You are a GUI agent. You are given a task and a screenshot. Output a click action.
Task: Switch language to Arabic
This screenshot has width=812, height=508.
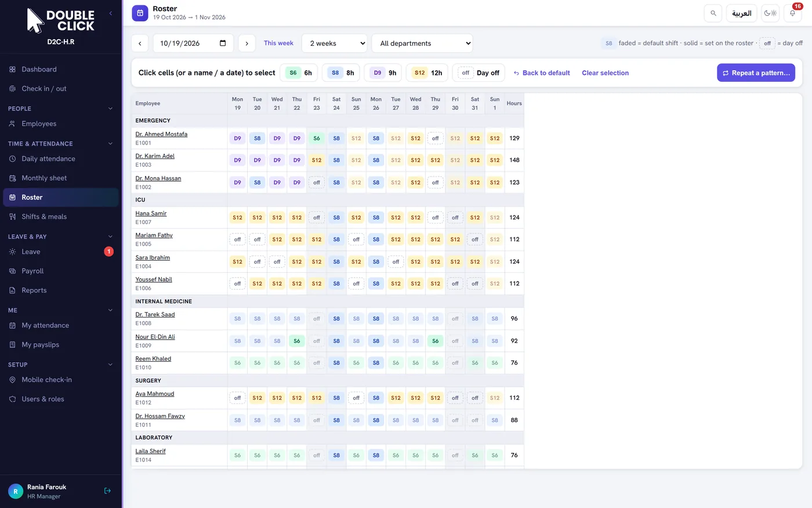point(741,13)
